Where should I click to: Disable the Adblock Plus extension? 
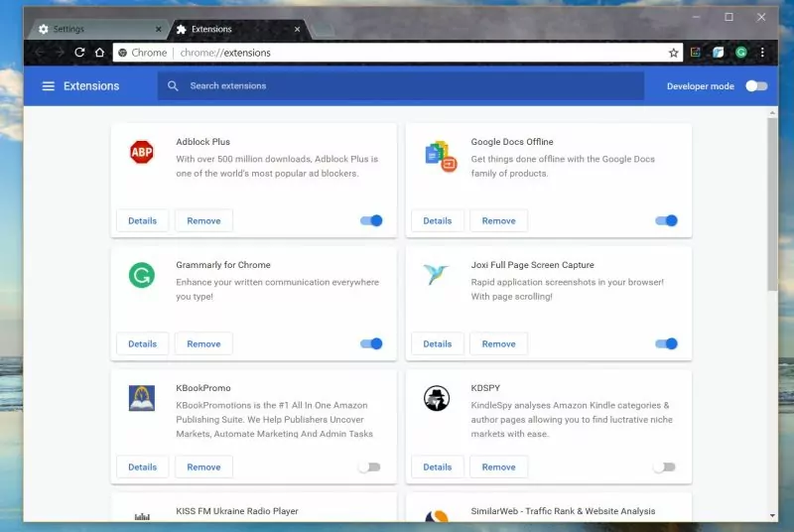click(x=371, y=220)
